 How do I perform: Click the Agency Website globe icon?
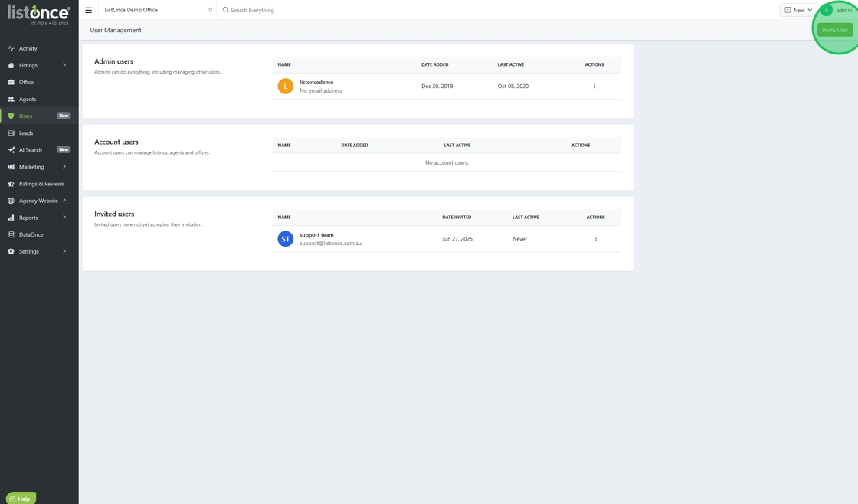[x=11, y=201]
